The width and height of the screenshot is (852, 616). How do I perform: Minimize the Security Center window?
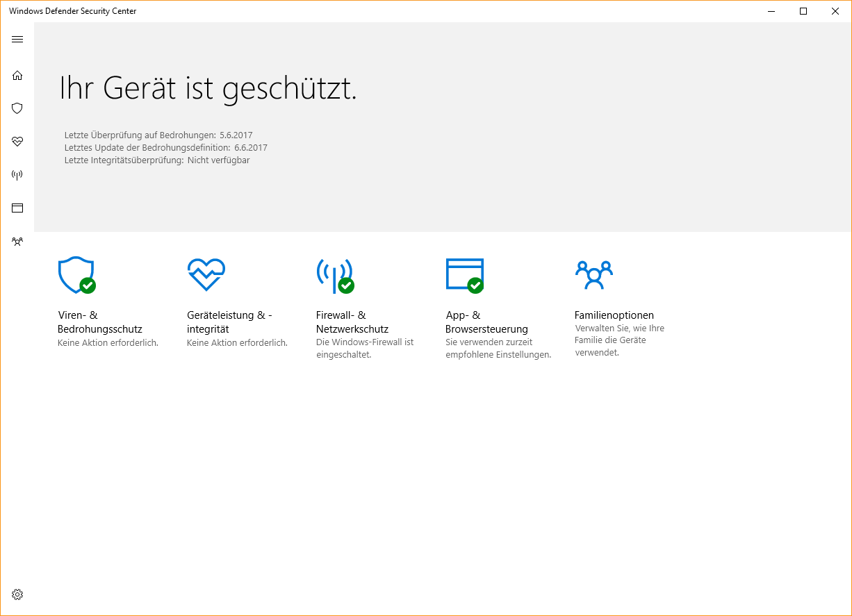[x=771, y=11]
